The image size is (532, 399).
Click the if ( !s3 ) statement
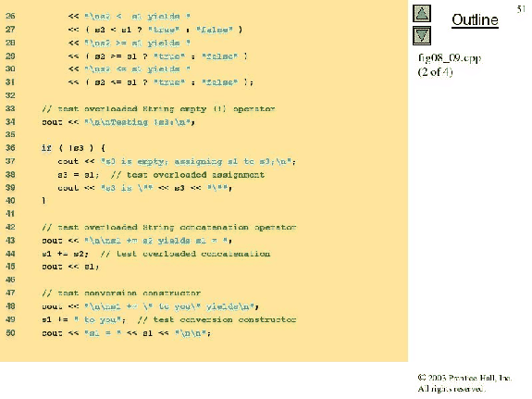(74, 148)
